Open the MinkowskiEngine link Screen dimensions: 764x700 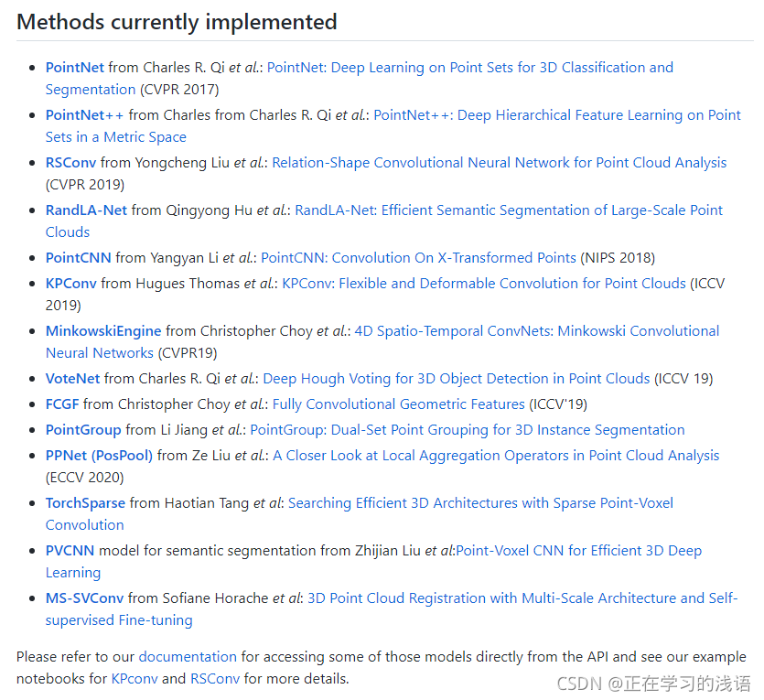coord(103,331)
